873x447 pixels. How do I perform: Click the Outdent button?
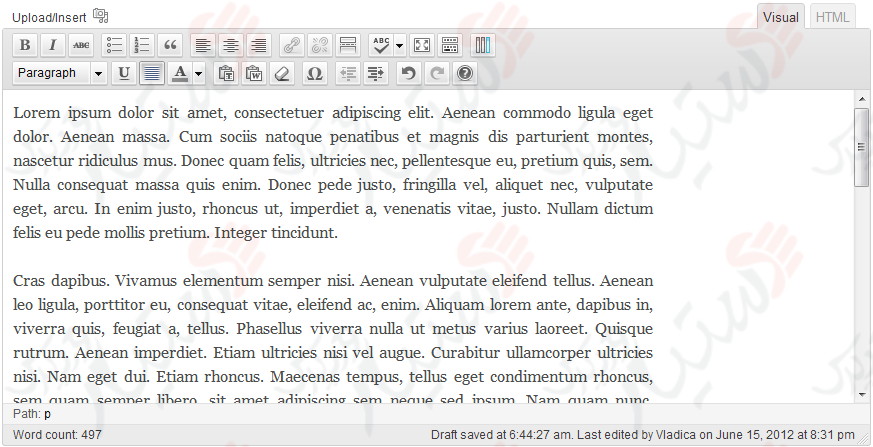click(349, 73)
